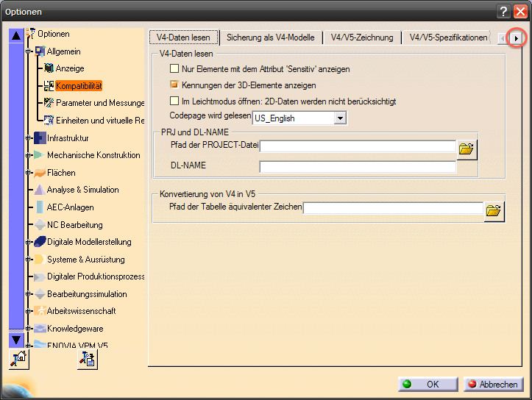The image size is (532, 400).
Task: Open Parameter und Messungen settings node
Action: (99, 103)
